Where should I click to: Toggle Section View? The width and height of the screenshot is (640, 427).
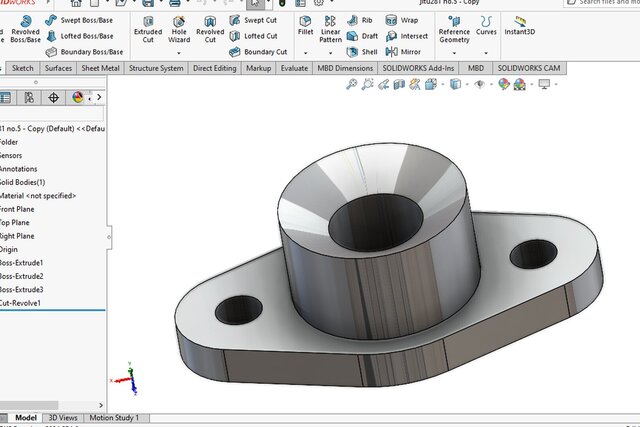click(x=399, y=85)
